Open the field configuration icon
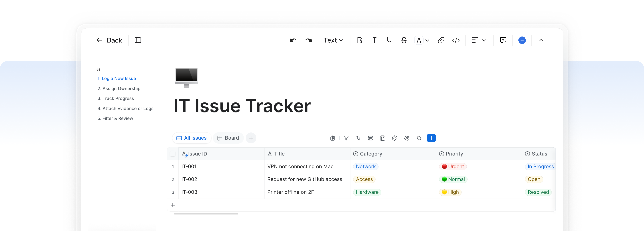 coord(382,138)
